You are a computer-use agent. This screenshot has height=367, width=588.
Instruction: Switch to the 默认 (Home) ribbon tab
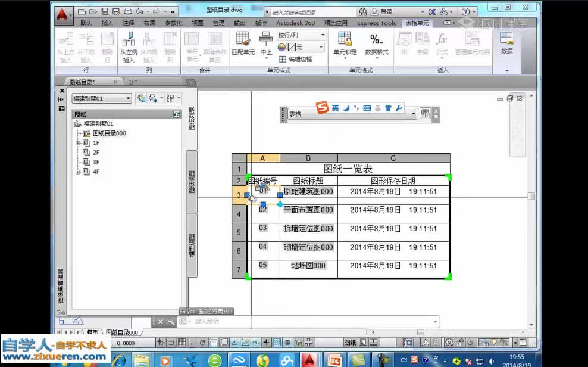tap(86, 23)
